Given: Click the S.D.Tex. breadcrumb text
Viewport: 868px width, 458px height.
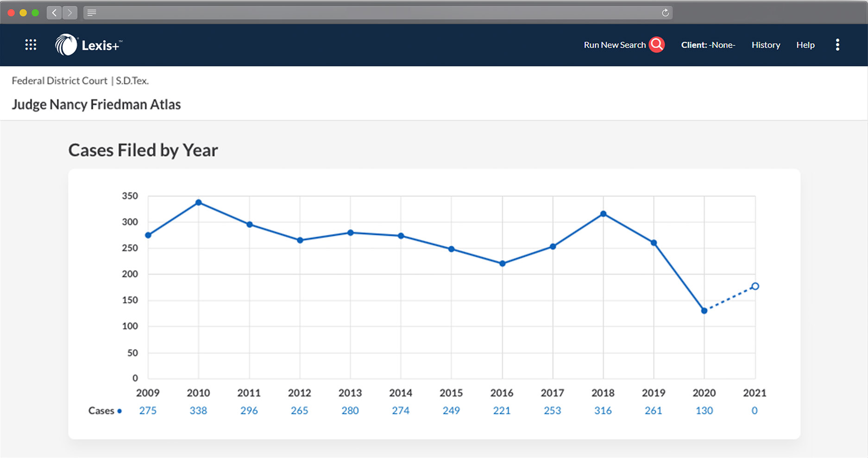Looking at the screenshot, I should pos(132,81).
